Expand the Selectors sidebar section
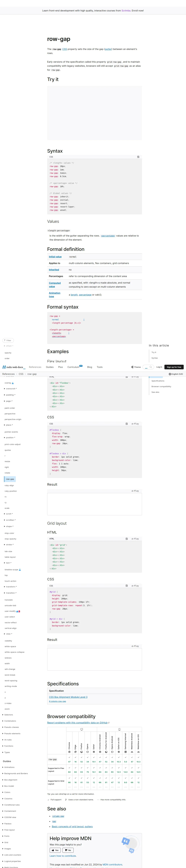This screenshot has height=868, width=186. pos(8,715)
